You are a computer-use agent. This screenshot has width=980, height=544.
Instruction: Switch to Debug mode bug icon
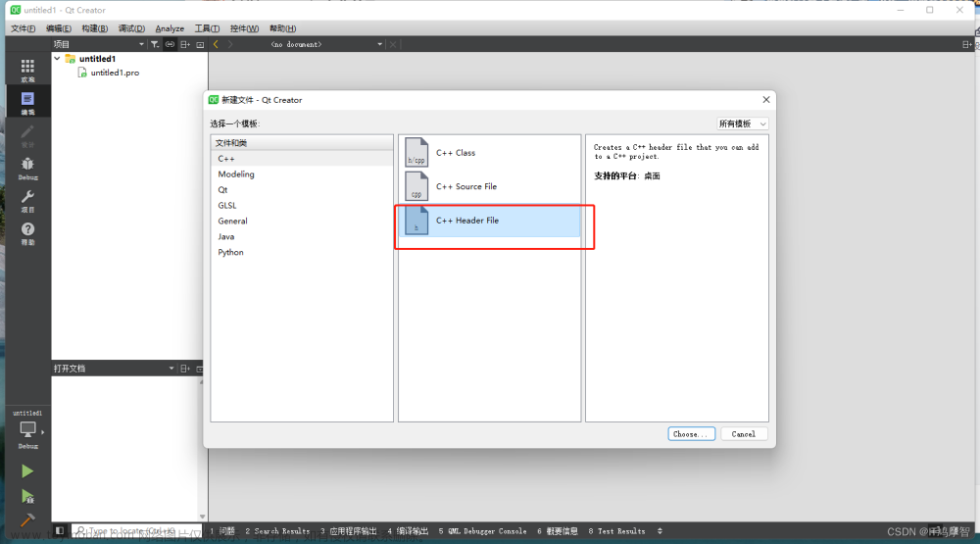point(27,168)
